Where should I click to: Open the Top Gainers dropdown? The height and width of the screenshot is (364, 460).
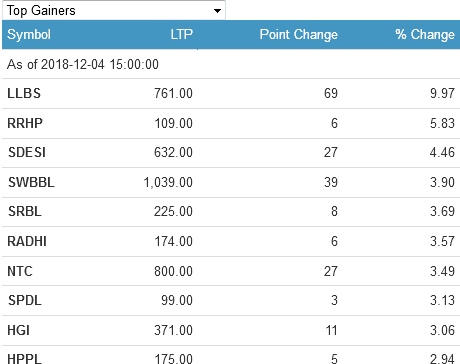click(x=114, y=10)
